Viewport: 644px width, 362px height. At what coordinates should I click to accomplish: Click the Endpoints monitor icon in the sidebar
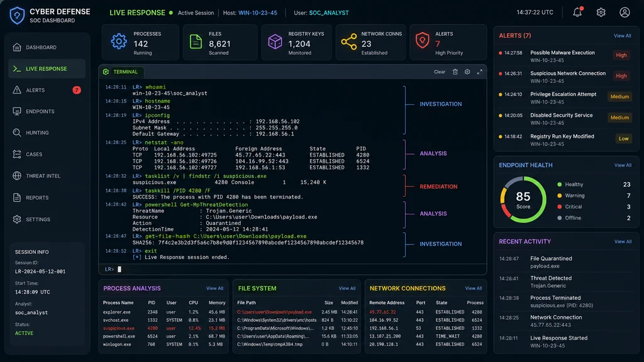coord(17,111)
